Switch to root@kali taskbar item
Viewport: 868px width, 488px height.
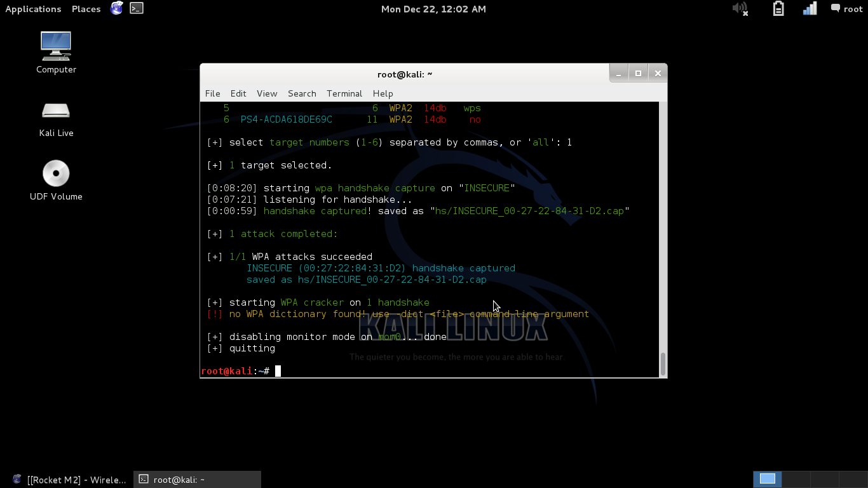click(198, 480)
